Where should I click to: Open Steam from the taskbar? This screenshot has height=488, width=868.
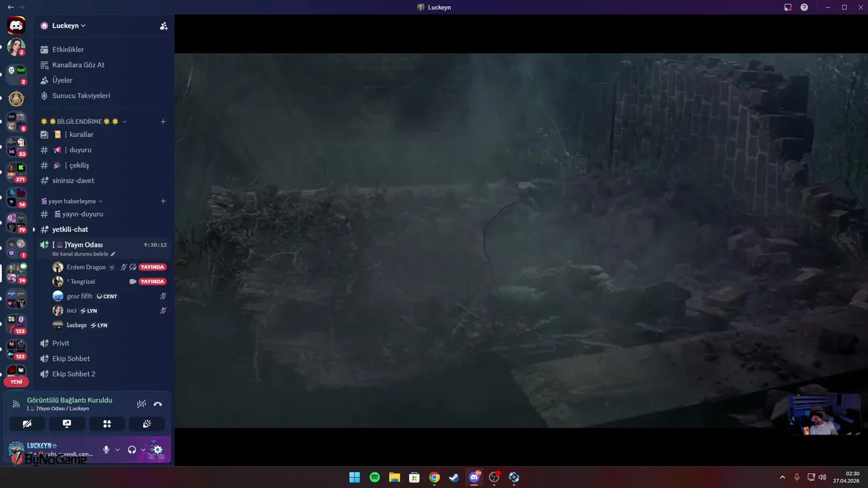click(454, 477)
